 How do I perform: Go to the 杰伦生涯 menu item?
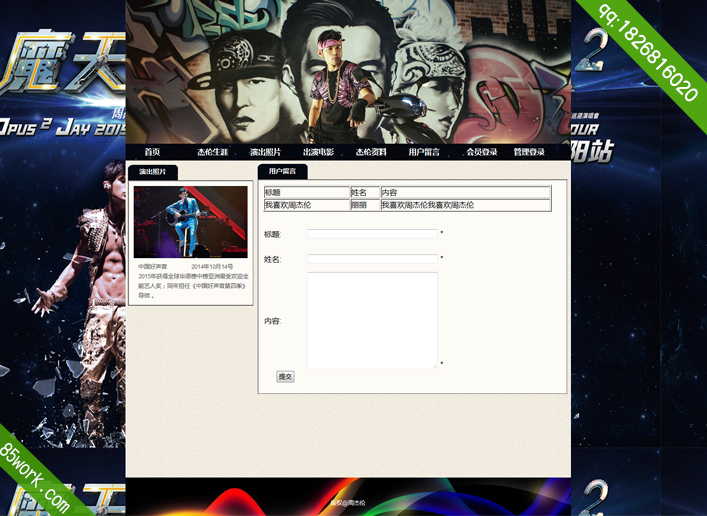pos(212,152)
